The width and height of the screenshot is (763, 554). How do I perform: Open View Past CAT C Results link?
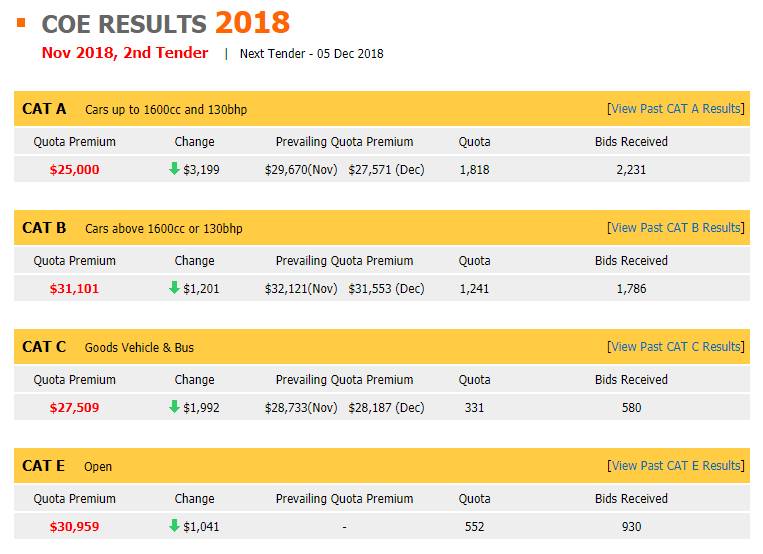pos(676,347)
